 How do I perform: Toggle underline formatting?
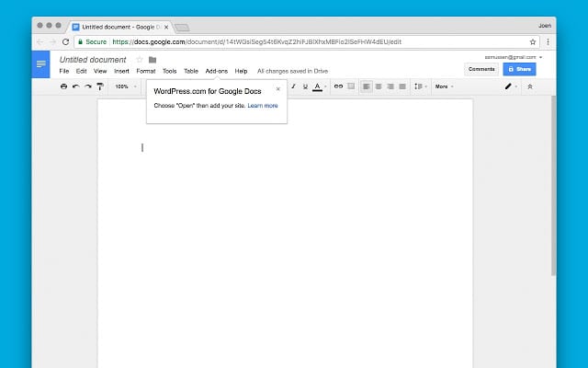(x=305, y=86)
